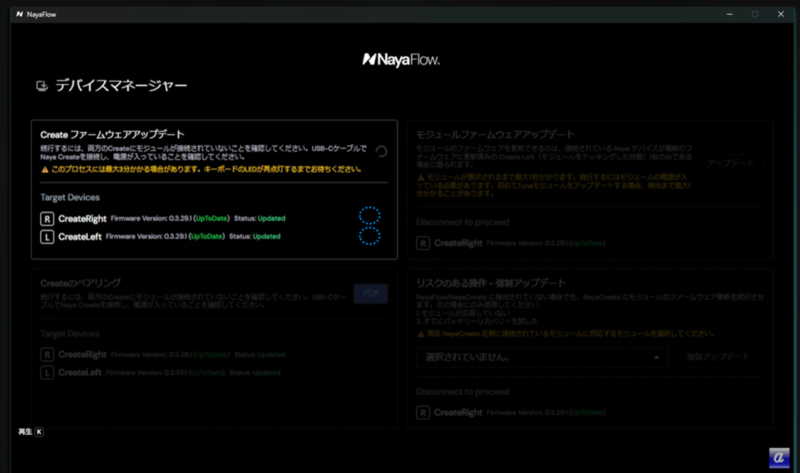The width and height of the screenshot is (800, 473).
Task: Click the NayaFlow logo at the top
Action: click(400, 60)
